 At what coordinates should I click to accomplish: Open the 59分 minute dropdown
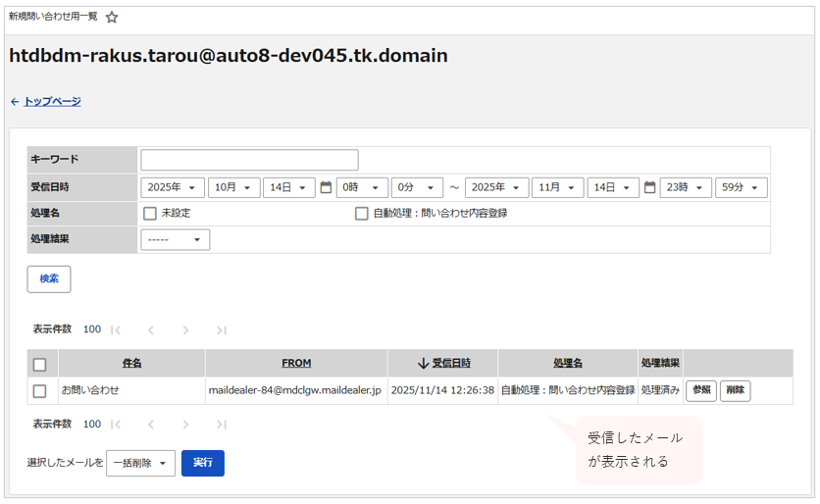point(741,187)
